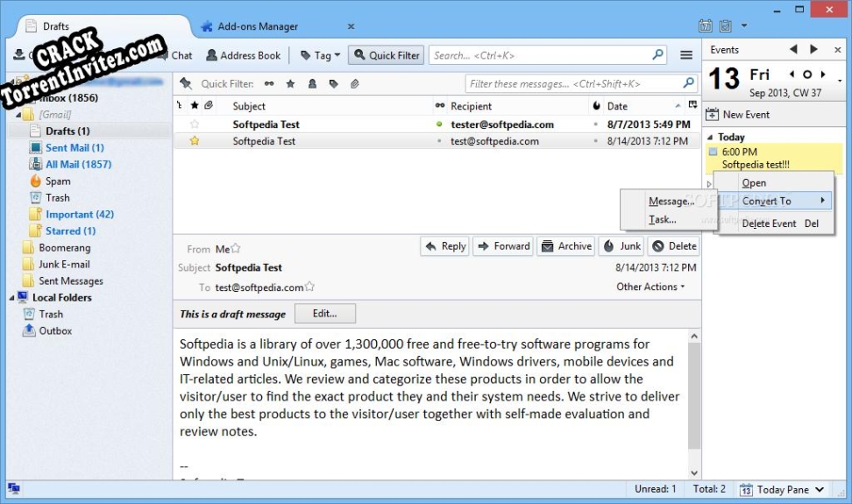This screenshot has height=504, width=852.
Task: Sort messages by Date column
Action: click(617, 106)
